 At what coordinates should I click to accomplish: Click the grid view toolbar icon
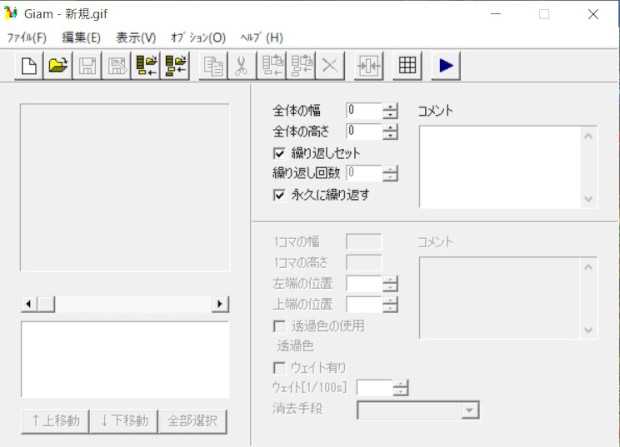click(x=407, y=66)
